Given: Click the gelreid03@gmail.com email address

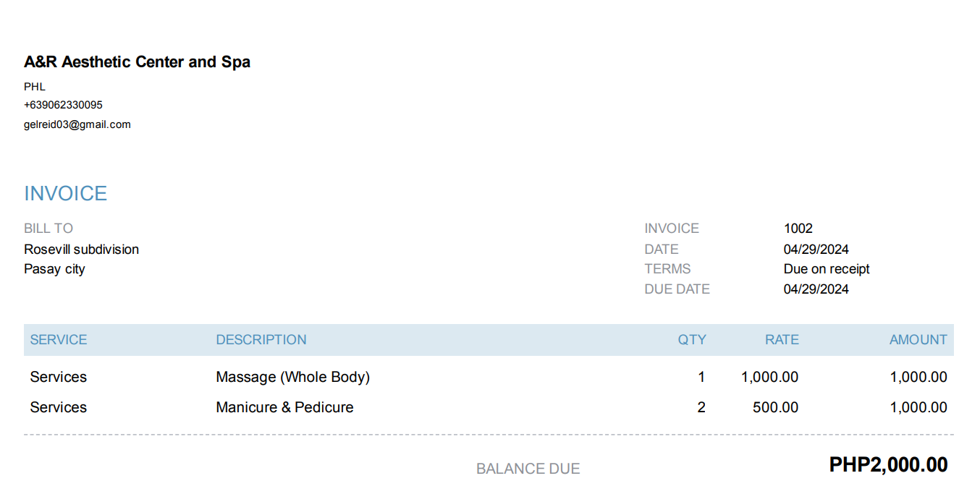Looking at the screenshot, I should tap(77, 124).
